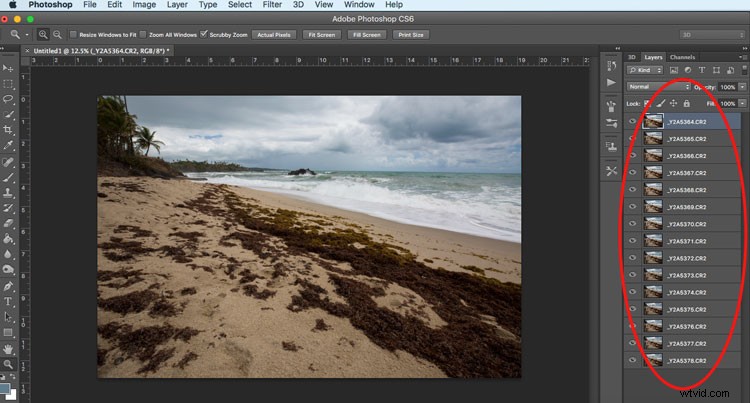Filter layers by adjustment layers icon
The image size is (750, 403).
687,70
